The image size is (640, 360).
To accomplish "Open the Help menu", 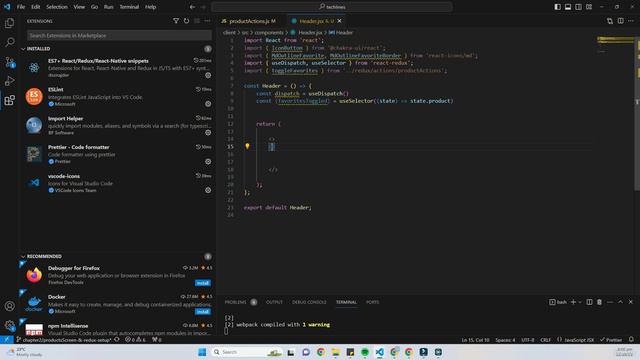I will pyautogui.click(x=151, y=7).
